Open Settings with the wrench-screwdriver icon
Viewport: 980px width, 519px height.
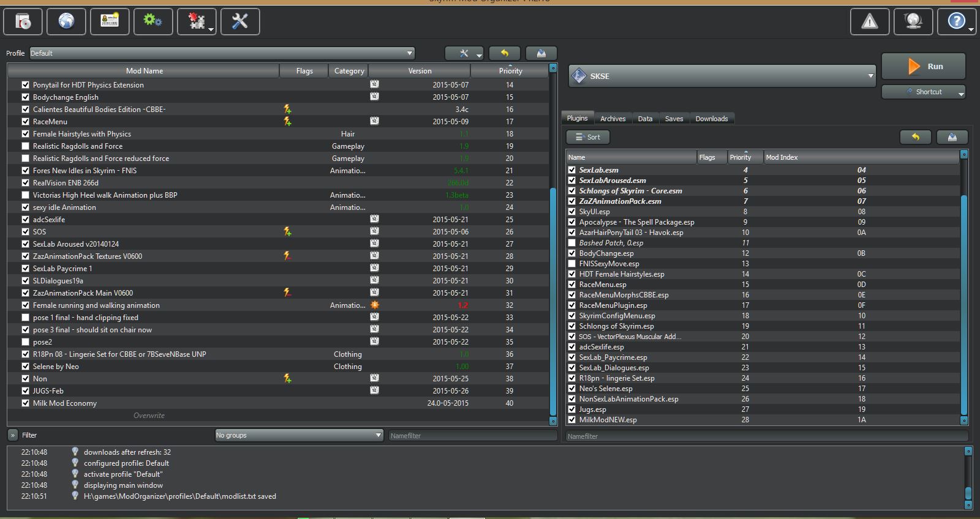pos(240,21)
